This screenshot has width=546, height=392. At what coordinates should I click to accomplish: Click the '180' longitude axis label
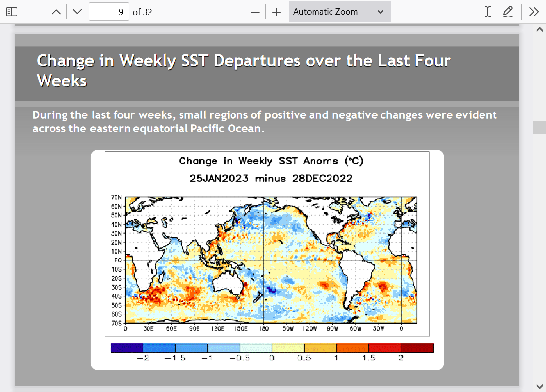pyautogui.click(x=264, y=328)
